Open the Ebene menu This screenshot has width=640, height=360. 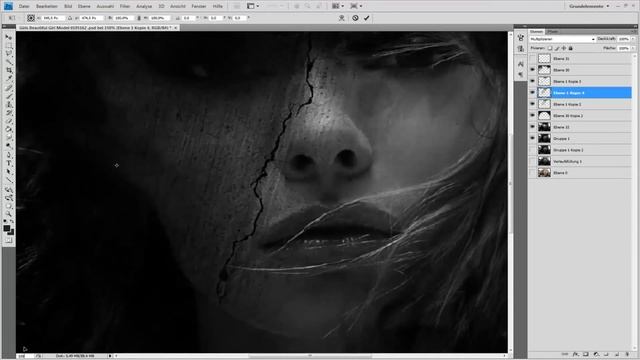[84, 6]
